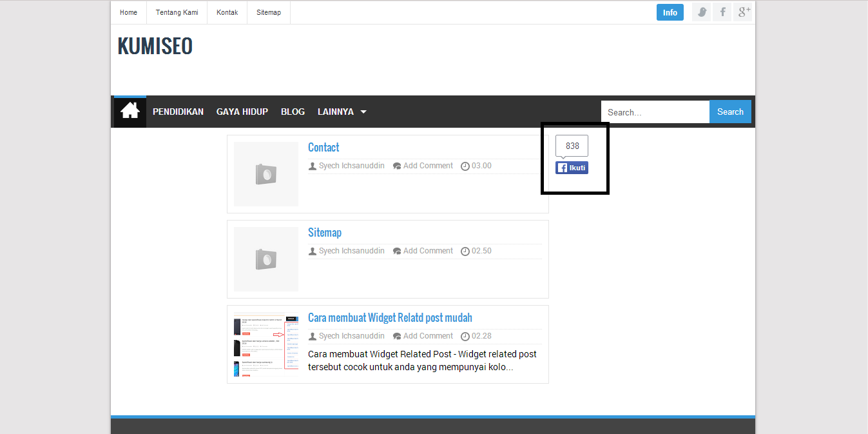868x434 pixels.
Task: Select the Google+ icon
Action: (x=743, y=12)
